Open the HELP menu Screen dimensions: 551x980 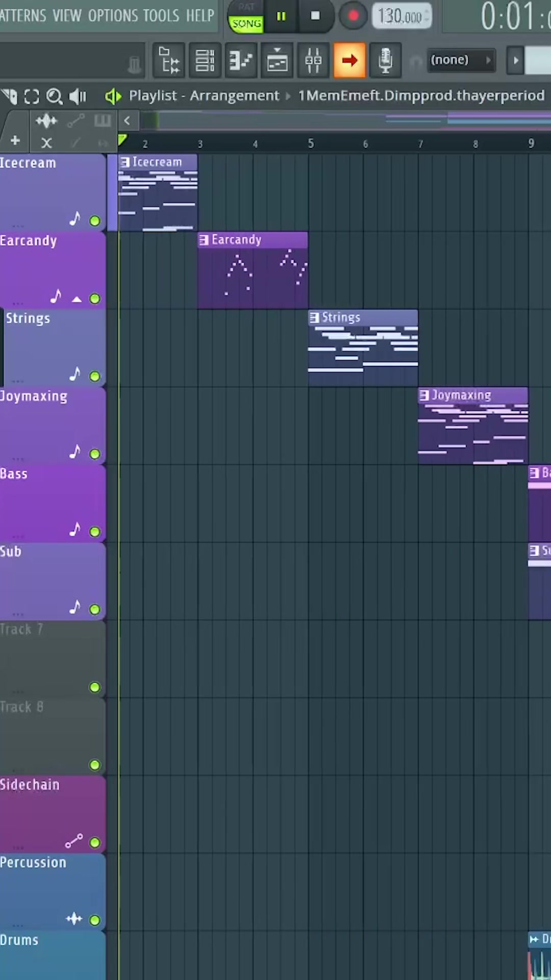pyautogui.click(x=200, y=15)
